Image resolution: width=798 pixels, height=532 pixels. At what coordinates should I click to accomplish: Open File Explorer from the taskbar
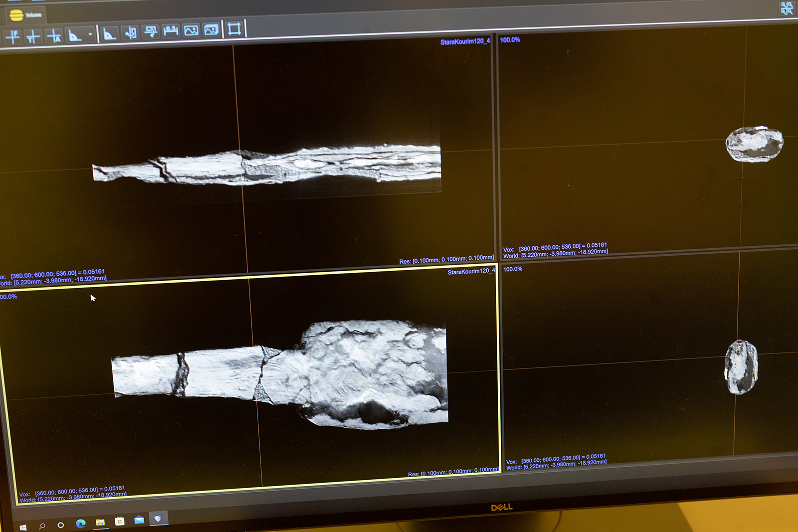100,523
